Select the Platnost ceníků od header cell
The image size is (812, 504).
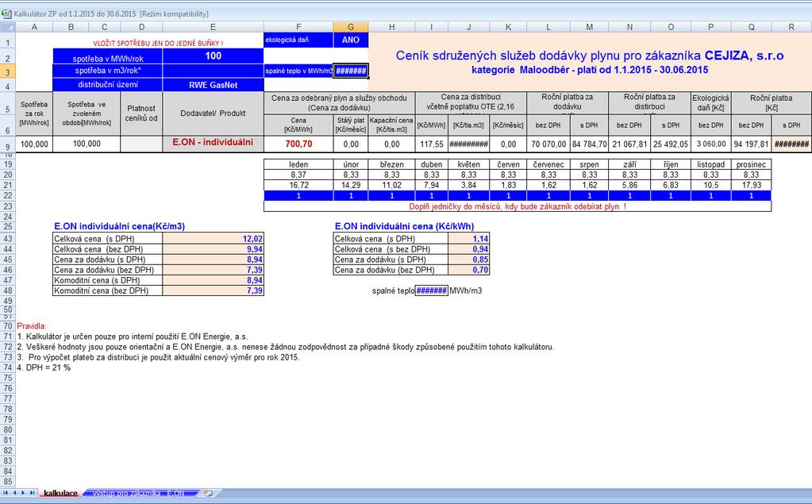point(141,113)
